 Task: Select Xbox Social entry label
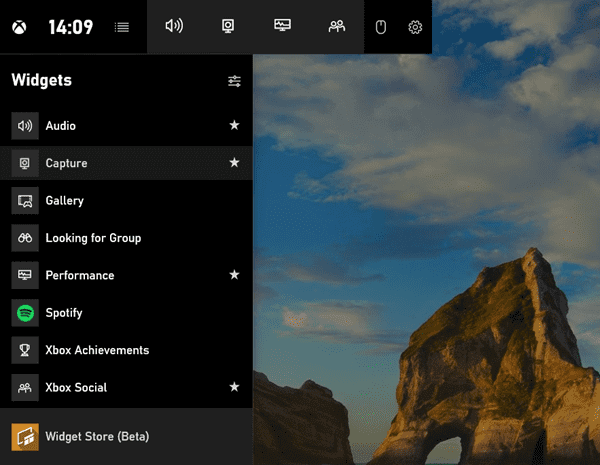click(x=76, y=387)
